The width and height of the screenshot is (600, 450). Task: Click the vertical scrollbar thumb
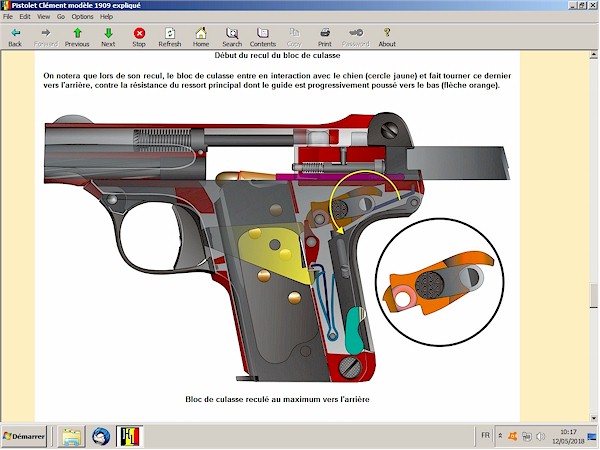pos(593,295)
